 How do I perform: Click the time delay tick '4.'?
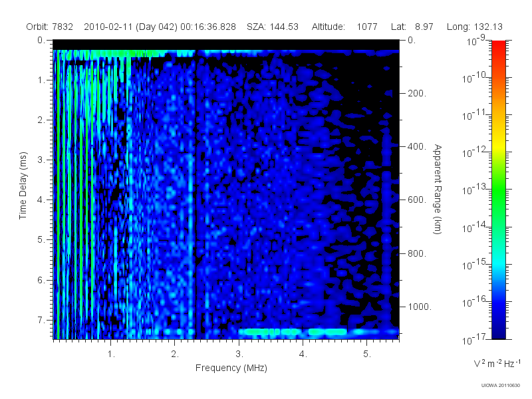pos(41,200)
